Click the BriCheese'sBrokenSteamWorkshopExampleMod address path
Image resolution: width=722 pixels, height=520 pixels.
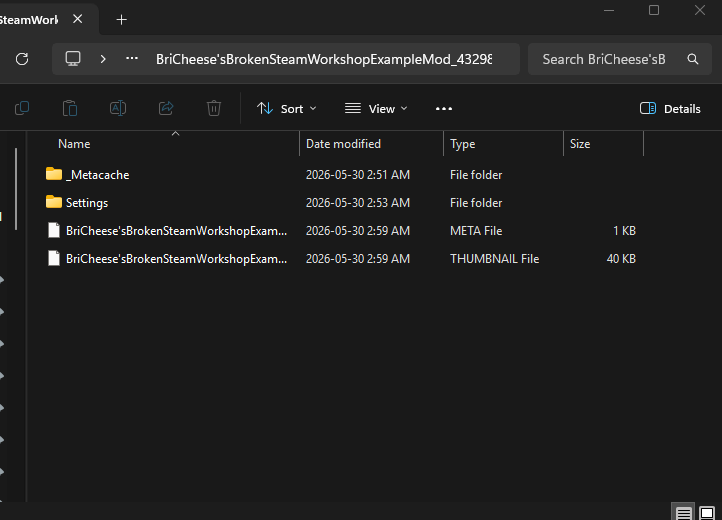324,59
